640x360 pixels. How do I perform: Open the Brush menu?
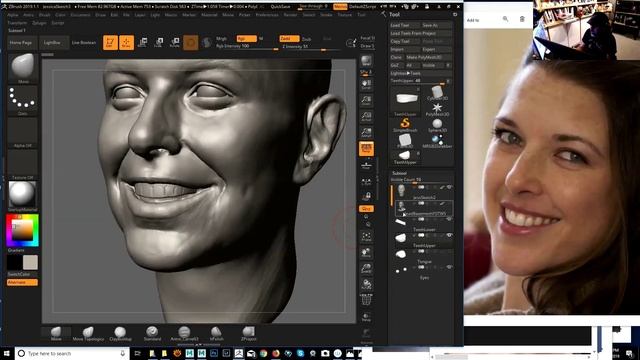(44, 15)
